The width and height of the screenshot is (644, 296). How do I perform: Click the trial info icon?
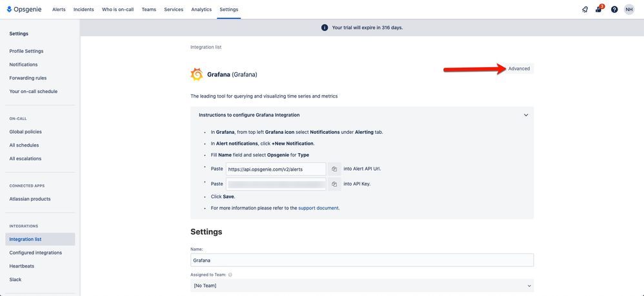(x=325, y=28)
